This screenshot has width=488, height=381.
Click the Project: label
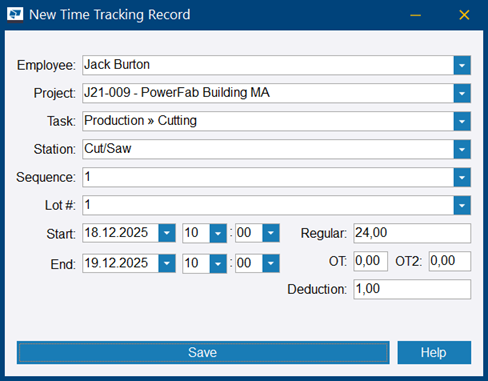55,93
